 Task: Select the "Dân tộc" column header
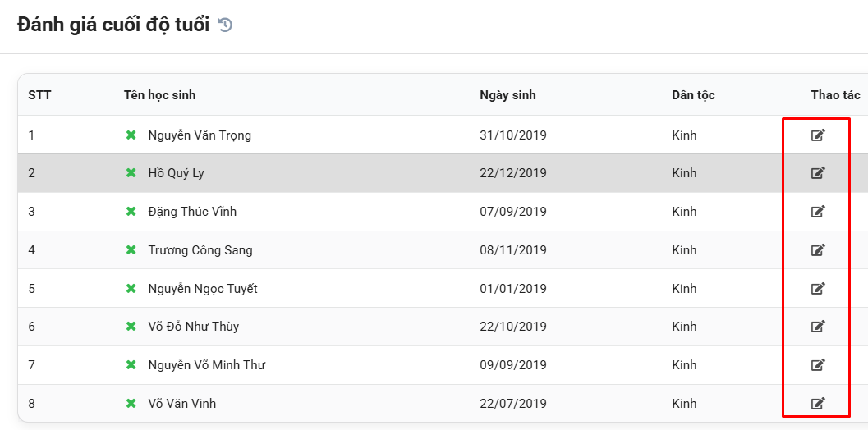693,95
